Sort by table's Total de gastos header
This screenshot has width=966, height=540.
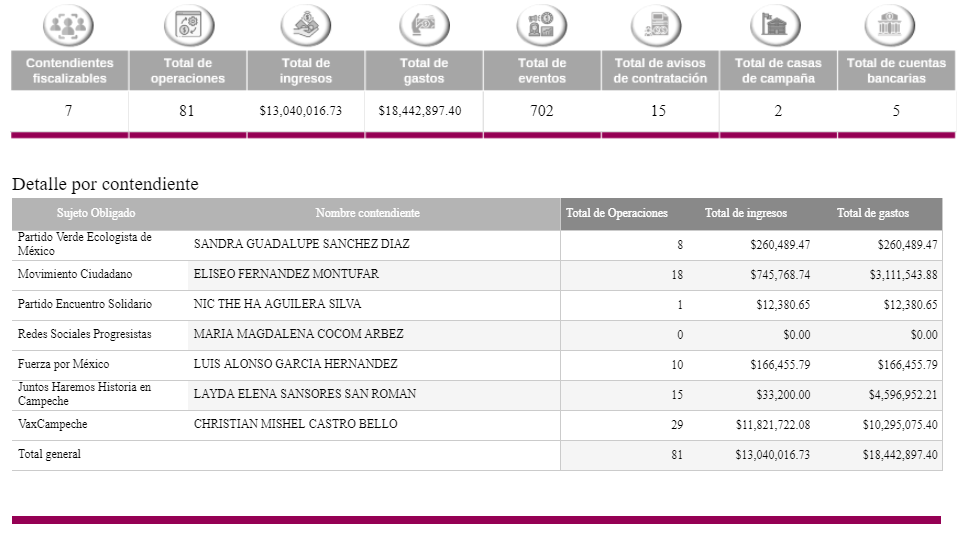tap(873, 213)
